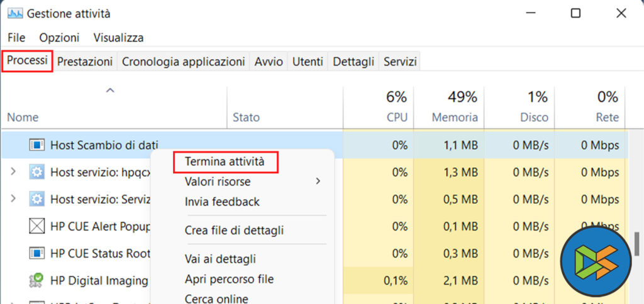Click the HP CUE Status Root process icon
644x304 pixels.
[37, 253]
